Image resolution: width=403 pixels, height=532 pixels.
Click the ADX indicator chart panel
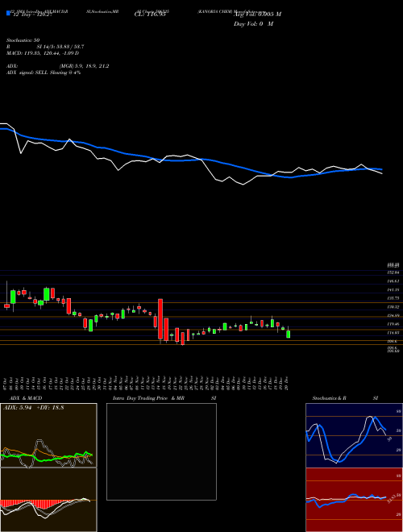pyautogui.click(x=48, y=435)
